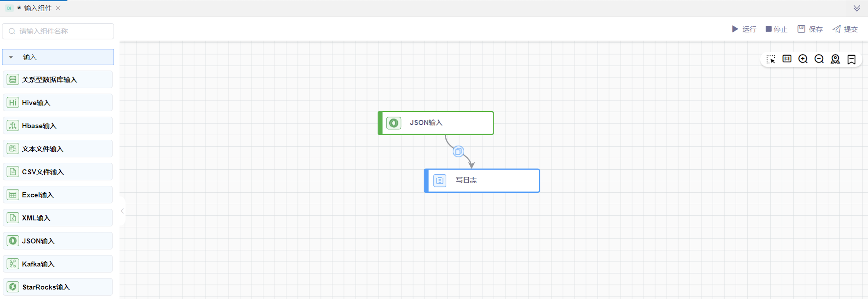
Task: Select the 写日志 node on canvas
Action: coord(481,181)
